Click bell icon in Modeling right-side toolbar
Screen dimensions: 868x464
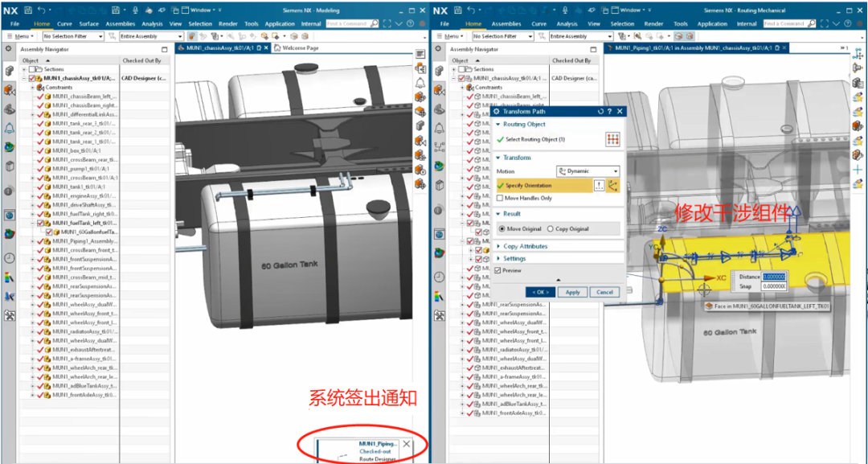click(x=420, y=83)
